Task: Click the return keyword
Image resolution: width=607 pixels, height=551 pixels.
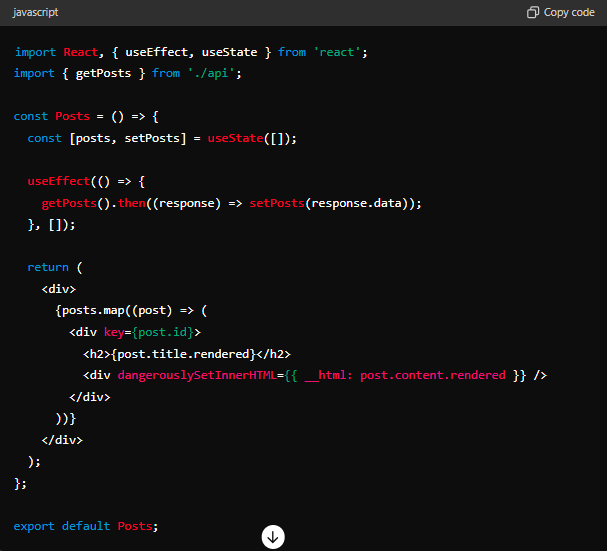Action: click(48, 267)
